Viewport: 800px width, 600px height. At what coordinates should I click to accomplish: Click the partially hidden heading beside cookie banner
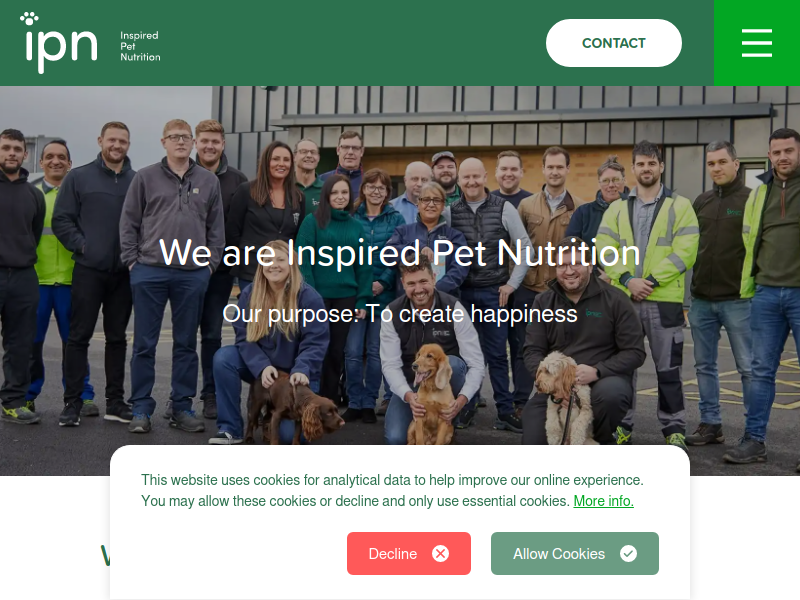coord(106,555)
